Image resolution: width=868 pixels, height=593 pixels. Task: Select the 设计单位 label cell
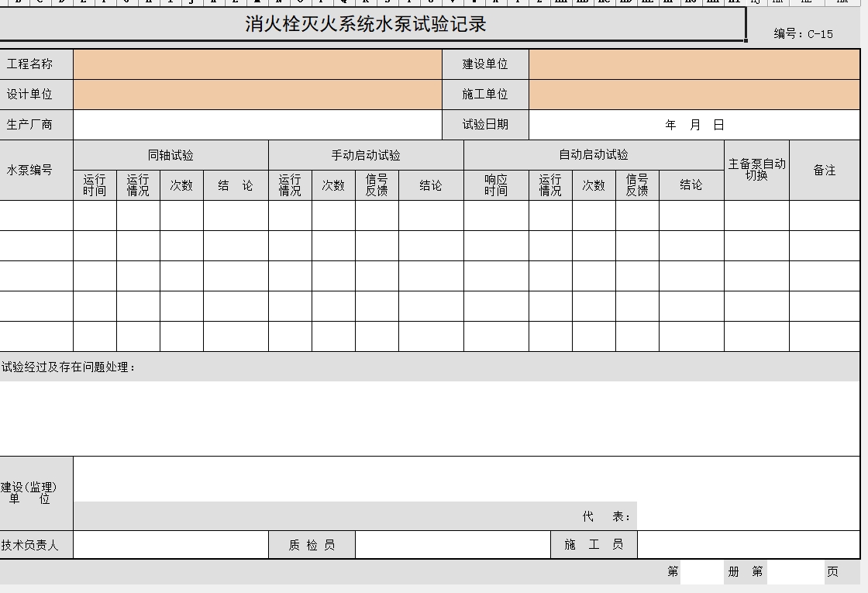(36, 95)
